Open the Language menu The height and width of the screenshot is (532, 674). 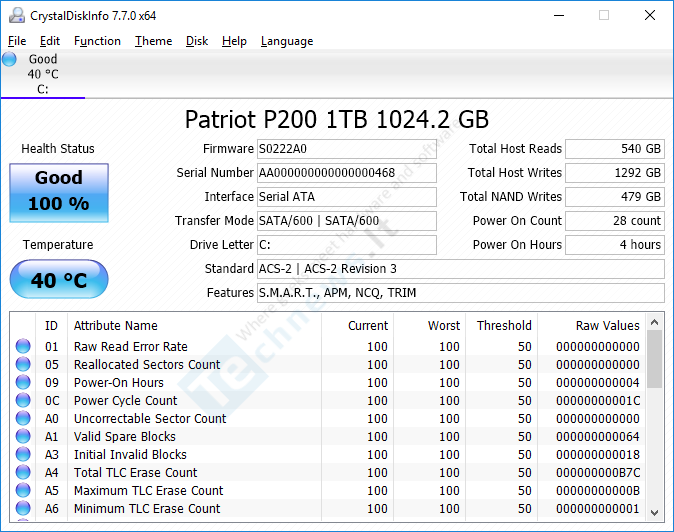point(287,41)
